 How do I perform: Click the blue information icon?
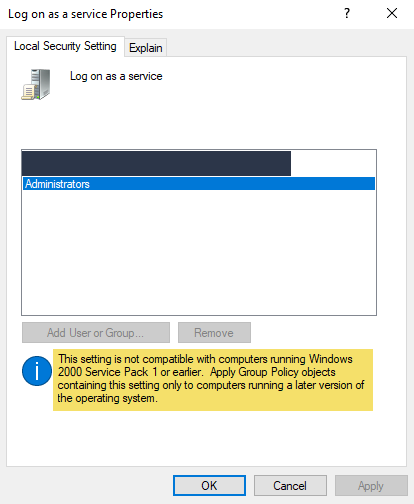pos(37,371)
